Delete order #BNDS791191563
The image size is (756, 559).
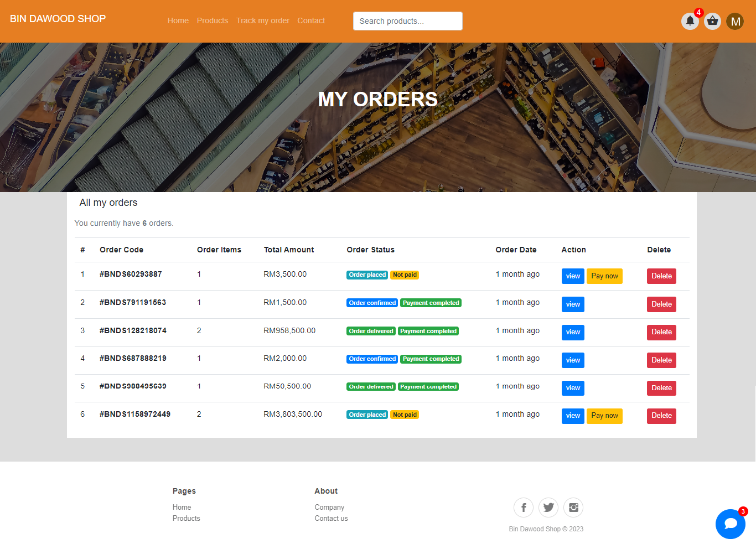coord(661,304)
